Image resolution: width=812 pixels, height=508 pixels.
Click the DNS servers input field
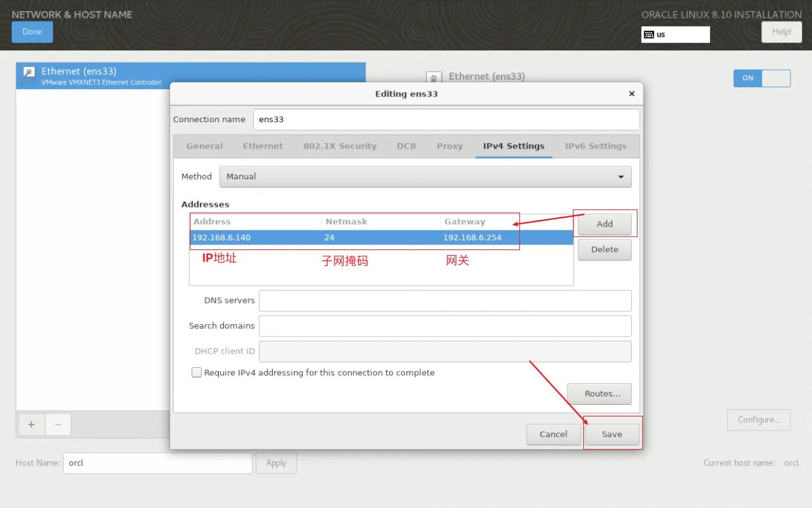click(445, 301)
